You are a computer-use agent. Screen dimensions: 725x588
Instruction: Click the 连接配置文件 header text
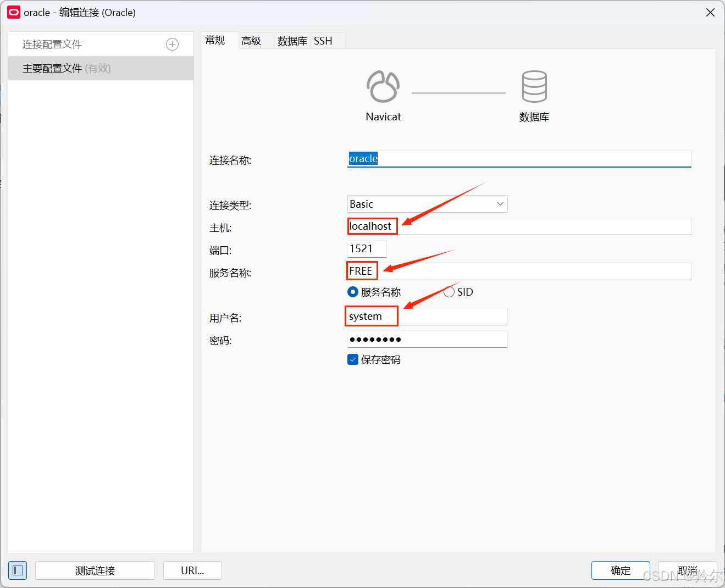(x=52, y=45)
